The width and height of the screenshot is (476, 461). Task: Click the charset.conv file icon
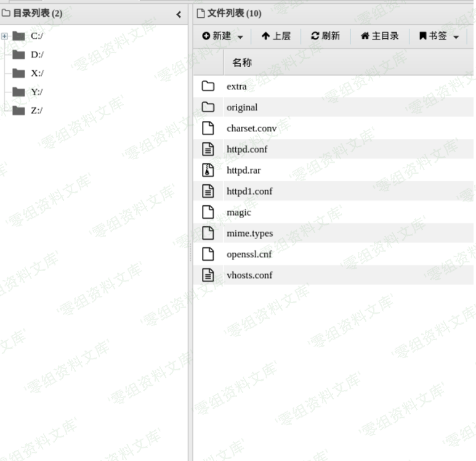click(208, 128)
